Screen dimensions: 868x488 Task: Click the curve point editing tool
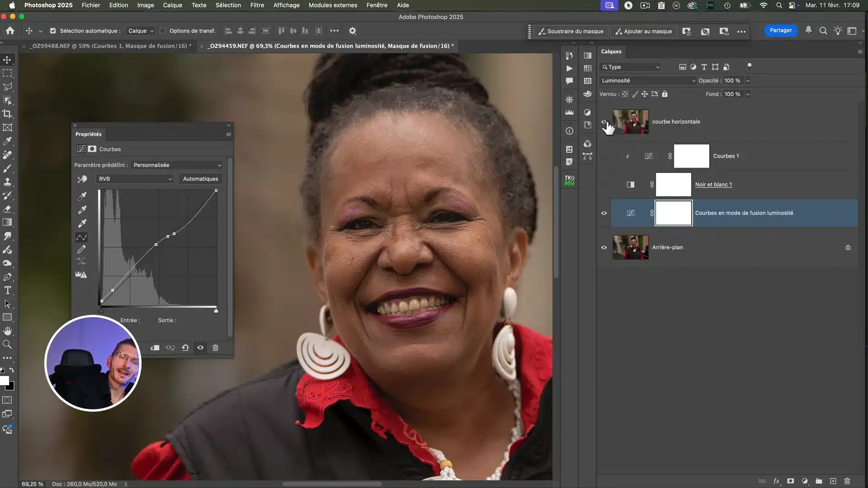coord(81,237)
